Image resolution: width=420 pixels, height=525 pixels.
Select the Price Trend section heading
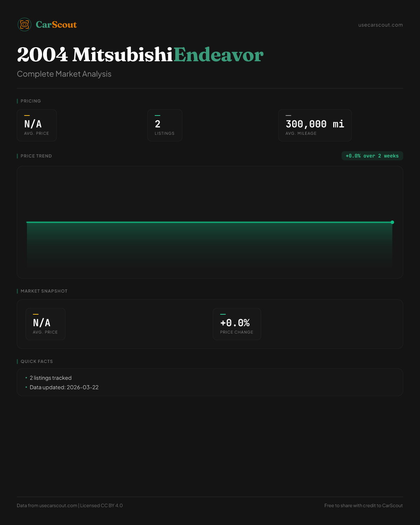click(x=36, y=156)
